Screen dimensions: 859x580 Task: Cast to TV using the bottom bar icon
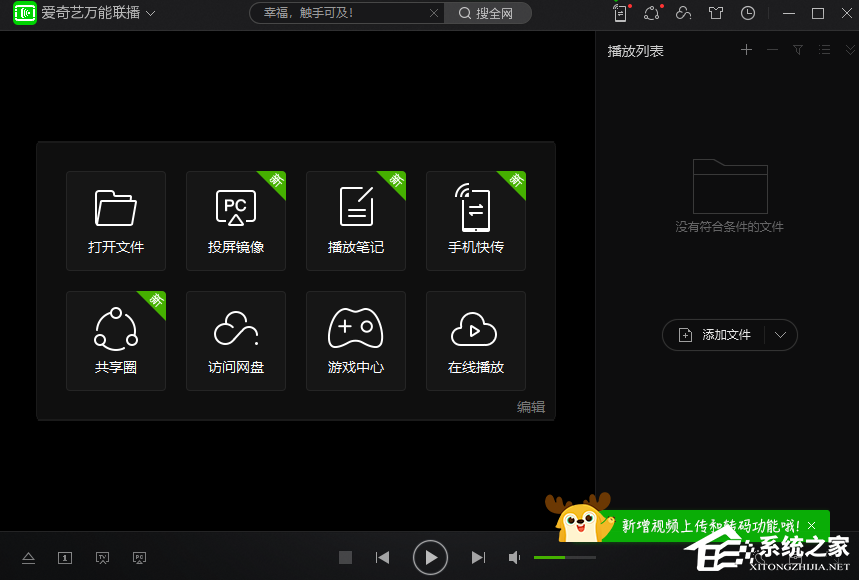pos(102,558)
